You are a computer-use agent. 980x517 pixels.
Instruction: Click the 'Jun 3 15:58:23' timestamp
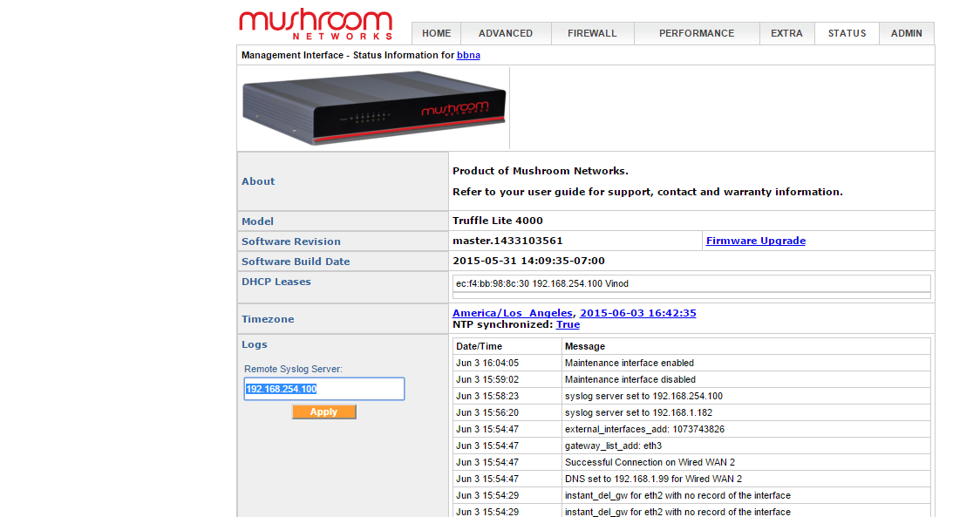[x=487, y=396]
